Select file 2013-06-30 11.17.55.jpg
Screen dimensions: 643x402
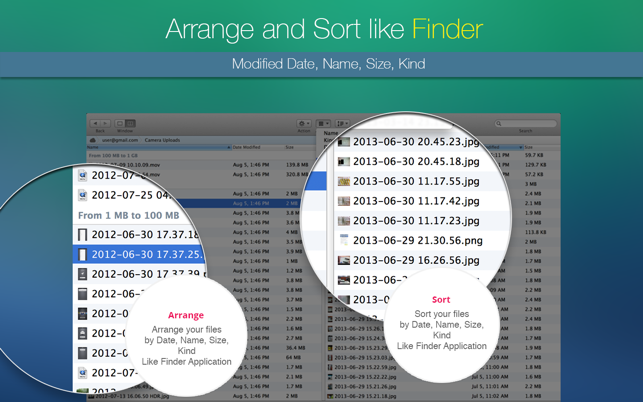[416, 181]
